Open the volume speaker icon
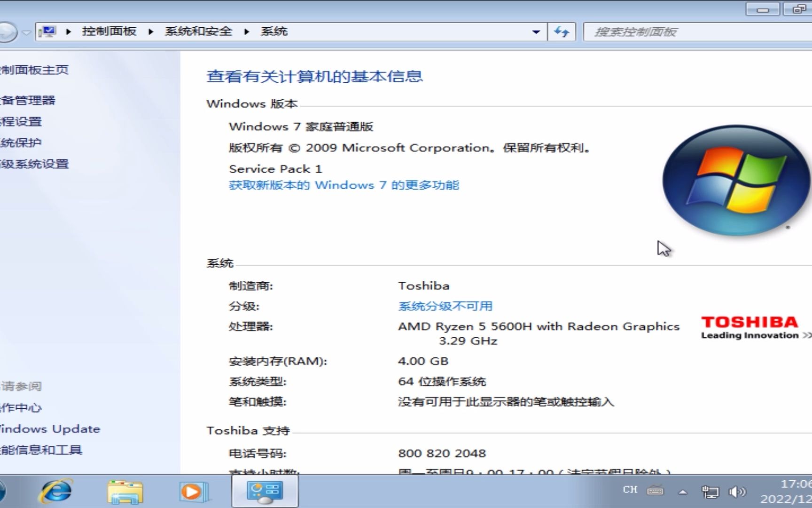 (737, 492)
